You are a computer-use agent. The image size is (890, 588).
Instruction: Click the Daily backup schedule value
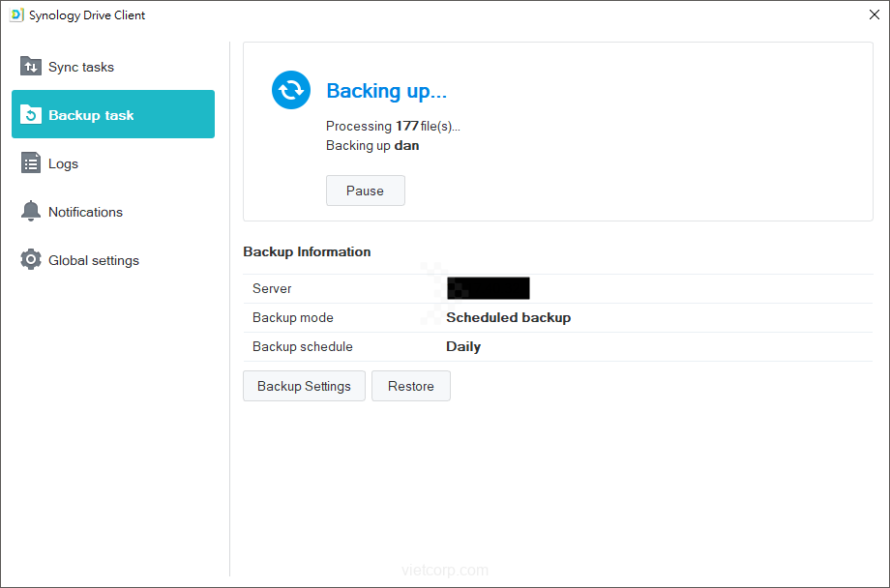click(x=463, y=346)
